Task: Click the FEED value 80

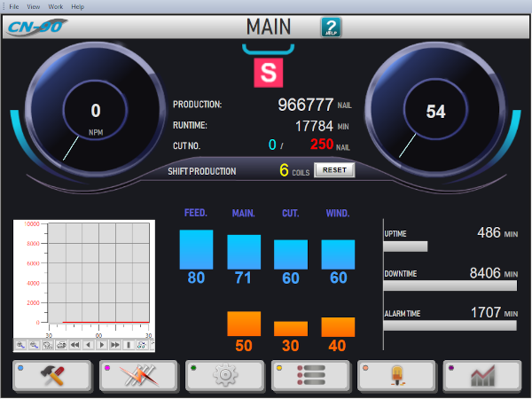Action: tap(196, 278)
